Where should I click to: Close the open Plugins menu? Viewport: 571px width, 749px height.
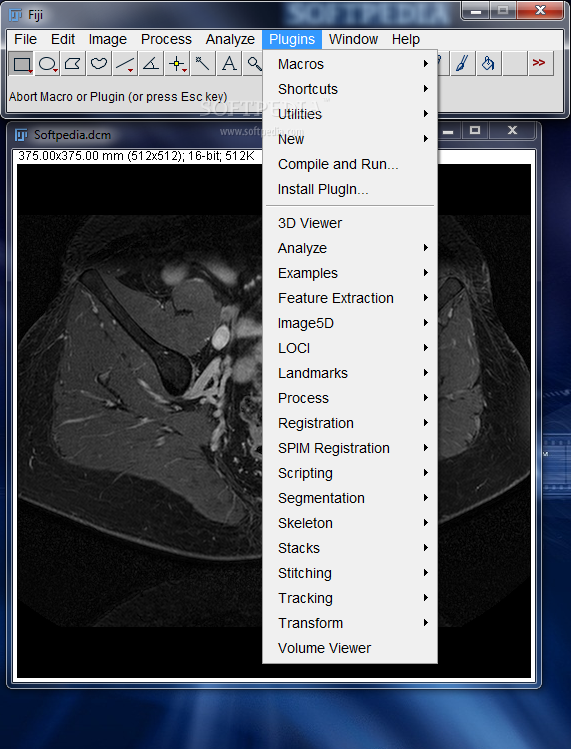[292, 39]
